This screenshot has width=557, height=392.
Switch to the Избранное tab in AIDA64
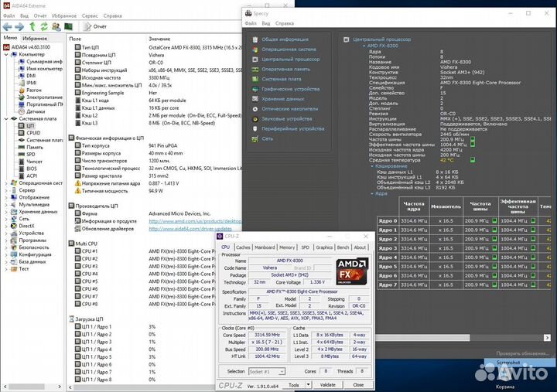(x=35, y=39)
